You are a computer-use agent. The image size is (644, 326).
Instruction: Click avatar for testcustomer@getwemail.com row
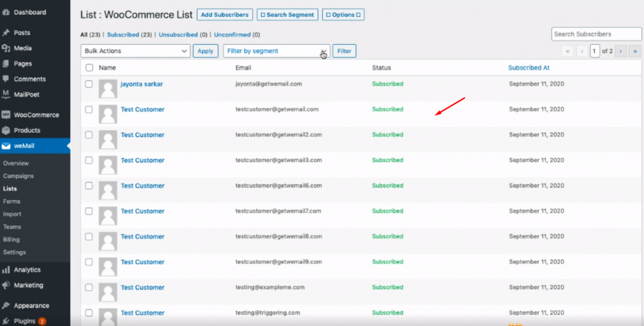pyautogui.click(x=108, y=115)
